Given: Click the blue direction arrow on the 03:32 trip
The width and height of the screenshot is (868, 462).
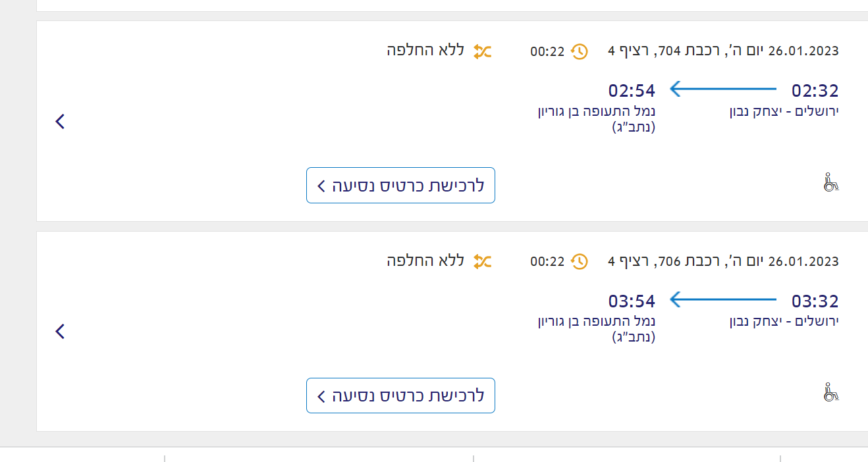Looking at the screenshot, I should click(722, 300).
